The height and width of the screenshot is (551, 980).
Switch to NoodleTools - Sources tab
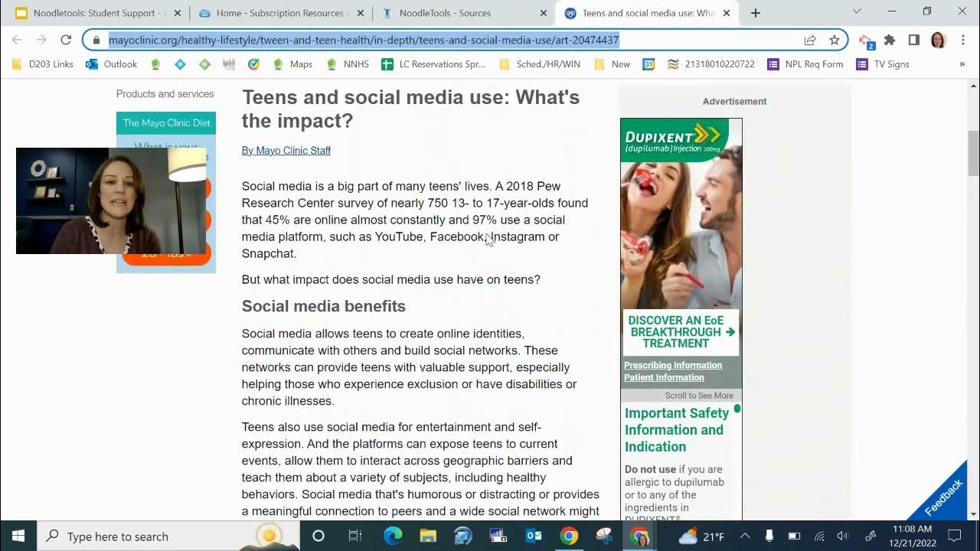(463, 13)
